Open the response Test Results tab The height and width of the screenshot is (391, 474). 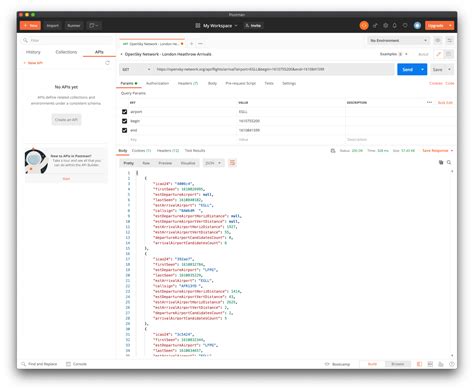click(x=195, y=151)
